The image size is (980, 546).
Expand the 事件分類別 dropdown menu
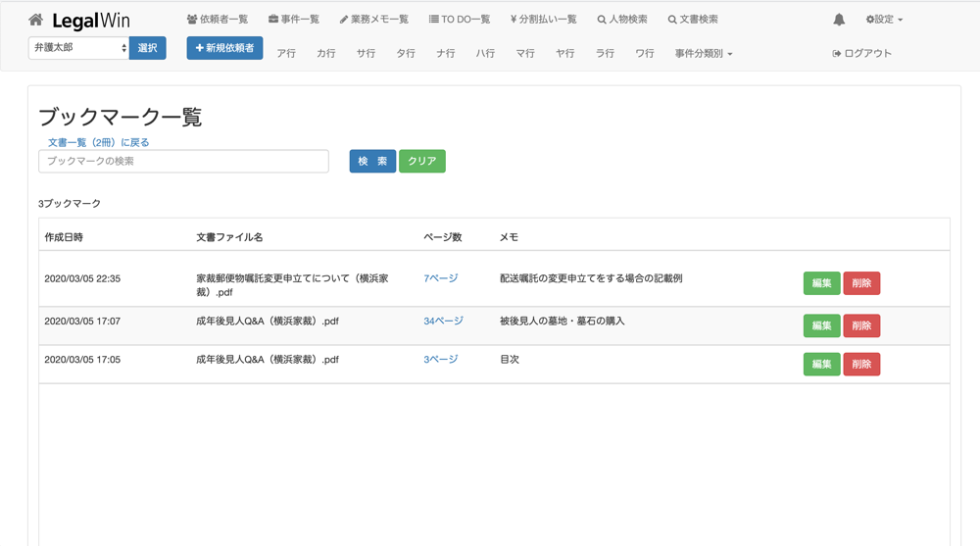704,54
